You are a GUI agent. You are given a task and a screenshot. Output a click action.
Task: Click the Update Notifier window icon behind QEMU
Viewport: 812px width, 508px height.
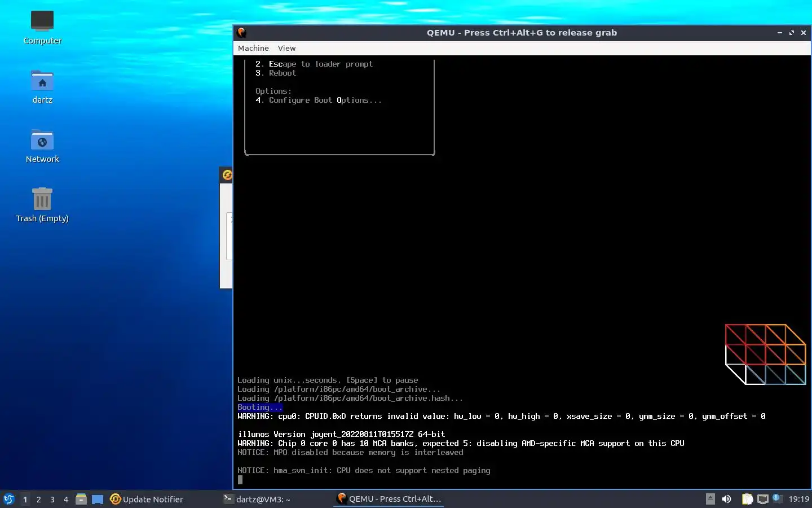(227, 175)
